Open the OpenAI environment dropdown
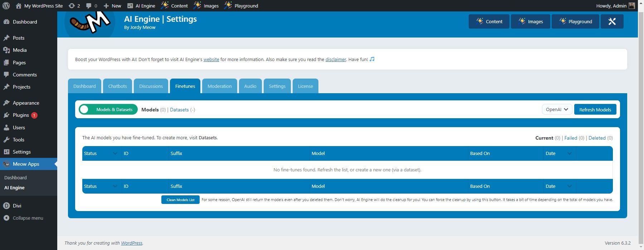 pyautogui.click(x=557, y=110)
